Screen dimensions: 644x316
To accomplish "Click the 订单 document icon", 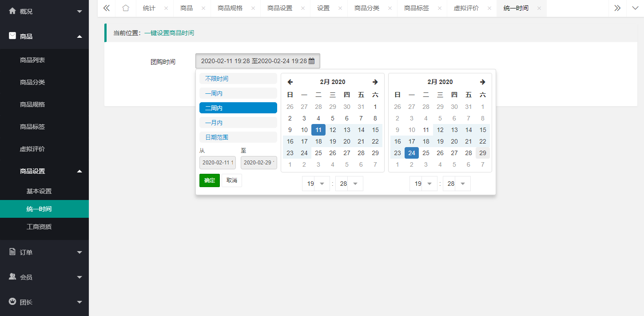I will 12,252.
